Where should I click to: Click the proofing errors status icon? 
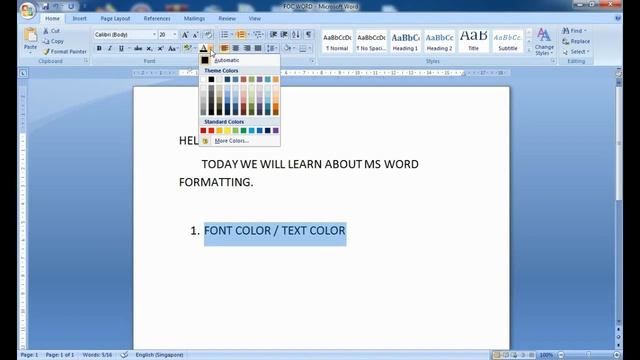click(x=124, y=355)
